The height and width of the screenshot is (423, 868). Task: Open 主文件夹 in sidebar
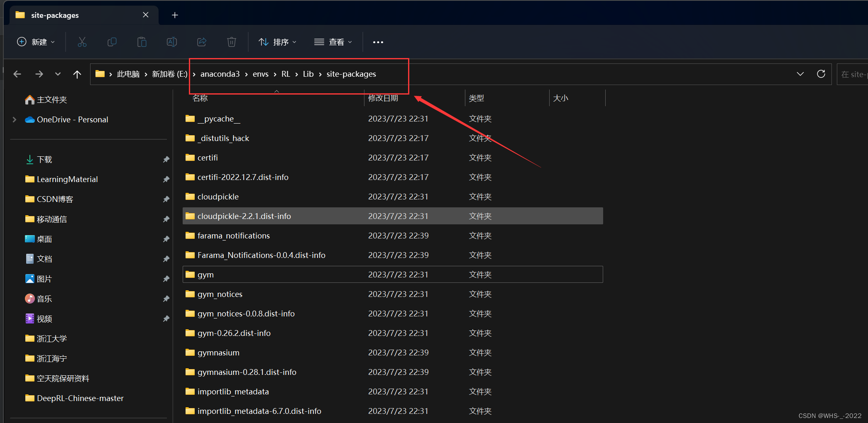point(51,100)
